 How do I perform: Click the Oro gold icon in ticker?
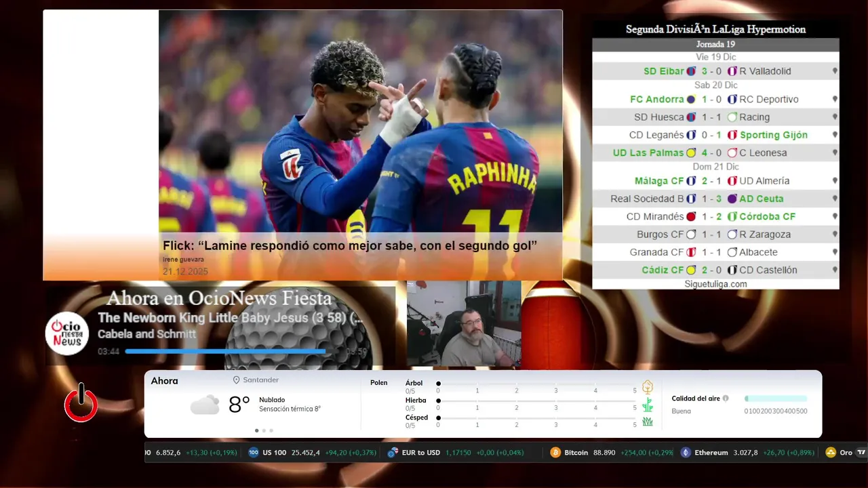coord(831,453)
